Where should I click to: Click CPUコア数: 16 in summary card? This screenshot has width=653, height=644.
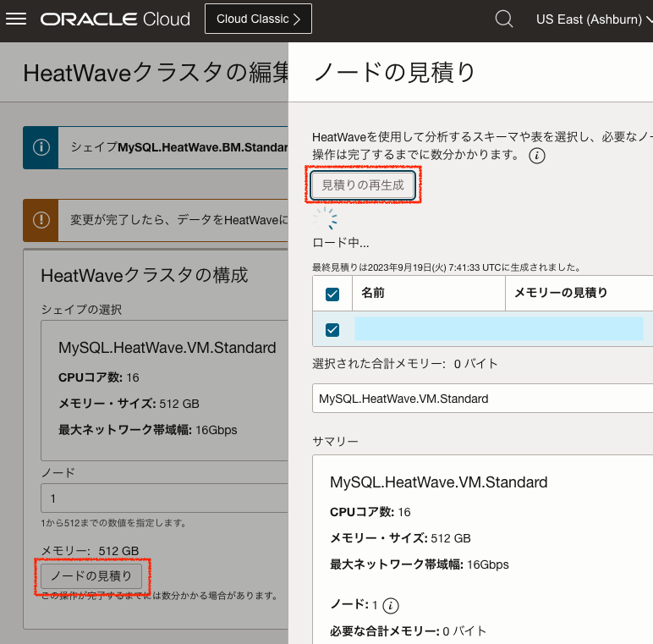[x=370, y=512]
